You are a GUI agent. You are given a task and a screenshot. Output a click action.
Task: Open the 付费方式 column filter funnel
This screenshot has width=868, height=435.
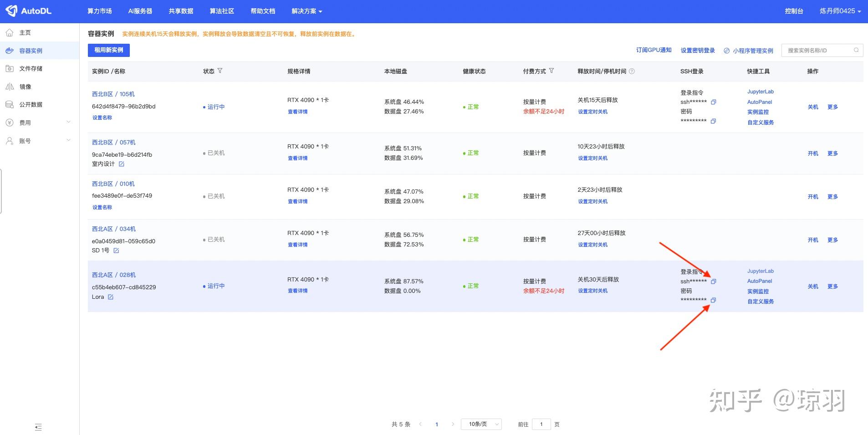(551, 71)
